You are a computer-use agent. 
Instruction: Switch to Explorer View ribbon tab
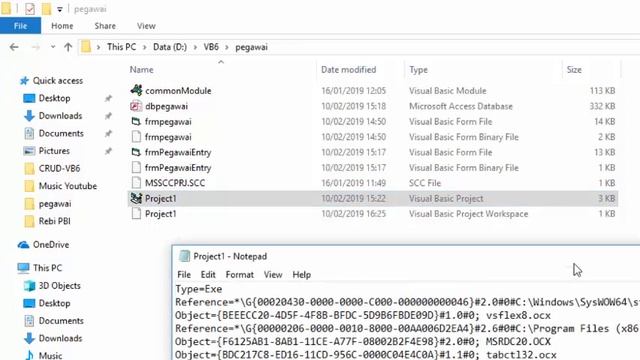pos(146,26)
